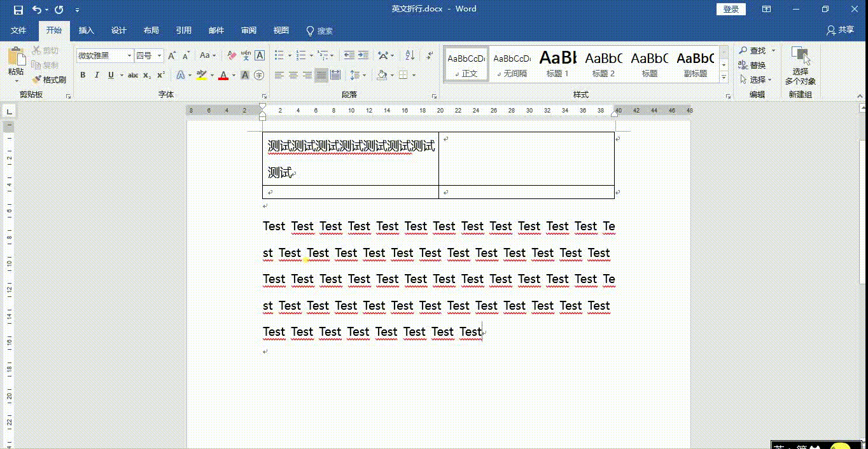Screen dimensions: 868x449
Task: Toggle Bold formatting
Action: point(83,75)
